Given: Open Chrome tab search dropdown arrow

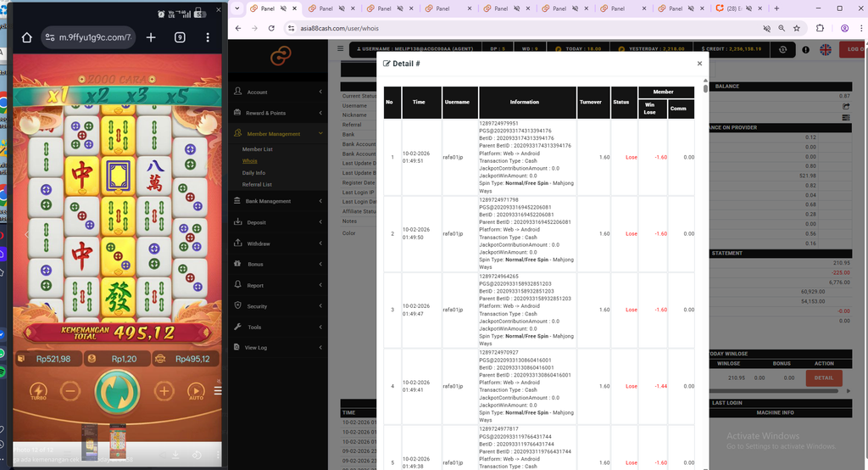Looking at the screenshot, I should tap(237, 8).
